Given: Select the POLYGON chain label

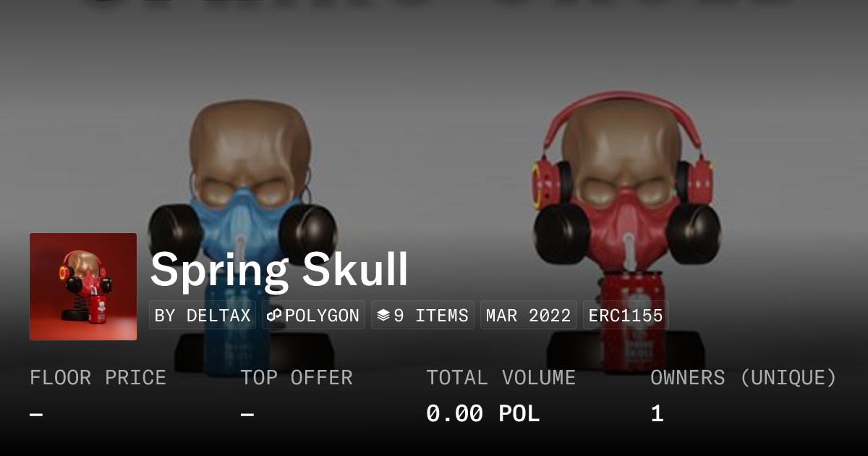Looking at the screenshot, I should pos(322,316).
